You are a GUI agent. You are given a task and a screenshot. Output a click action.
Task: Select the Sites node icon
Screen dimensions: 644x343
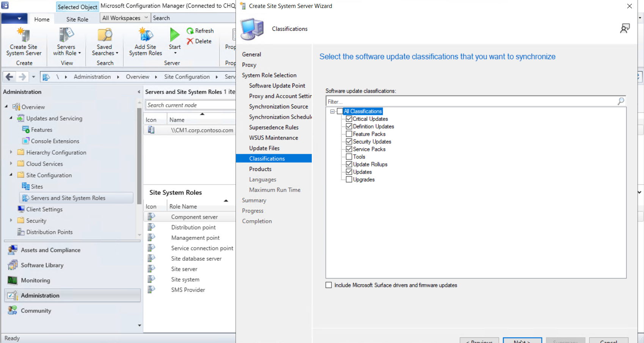(x=26, y=186)
